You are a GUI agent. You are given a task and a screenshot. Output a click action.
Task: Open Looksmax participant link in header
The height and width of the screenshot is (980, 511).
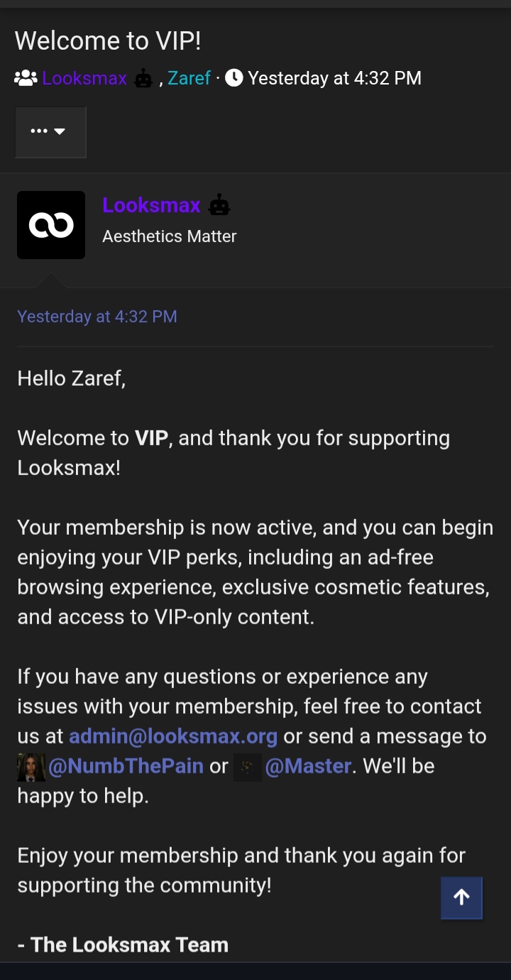click(x=84, y=78)
